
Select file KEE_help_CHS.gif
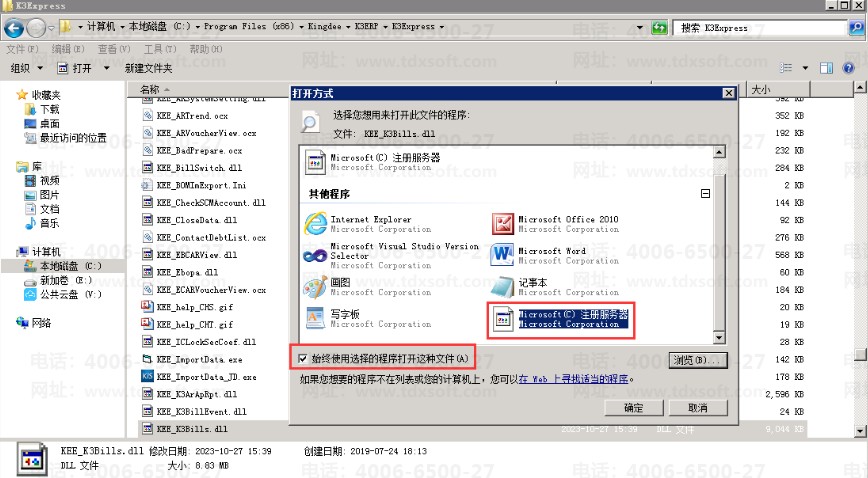click(187, 307)
